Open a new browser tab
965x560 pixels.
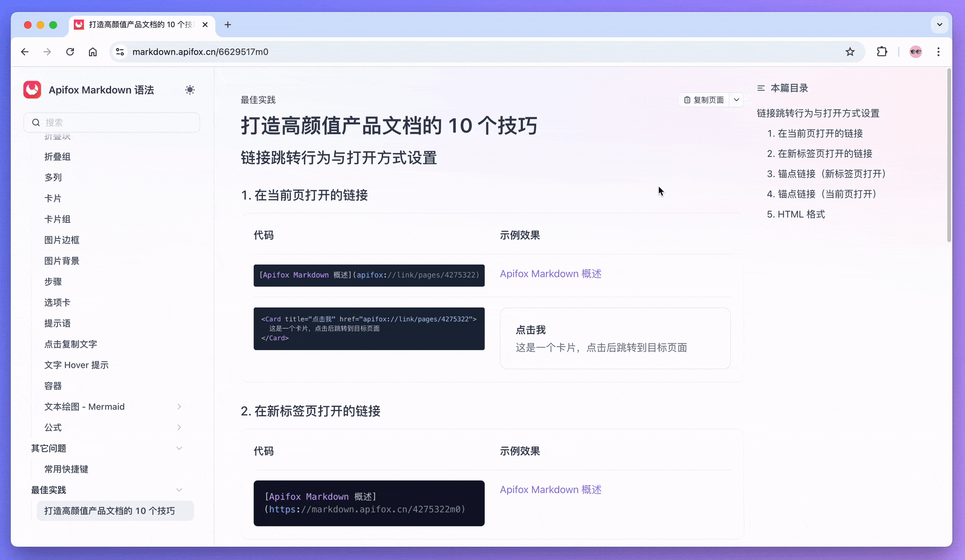pyautogui.click(x=228, y=24)
